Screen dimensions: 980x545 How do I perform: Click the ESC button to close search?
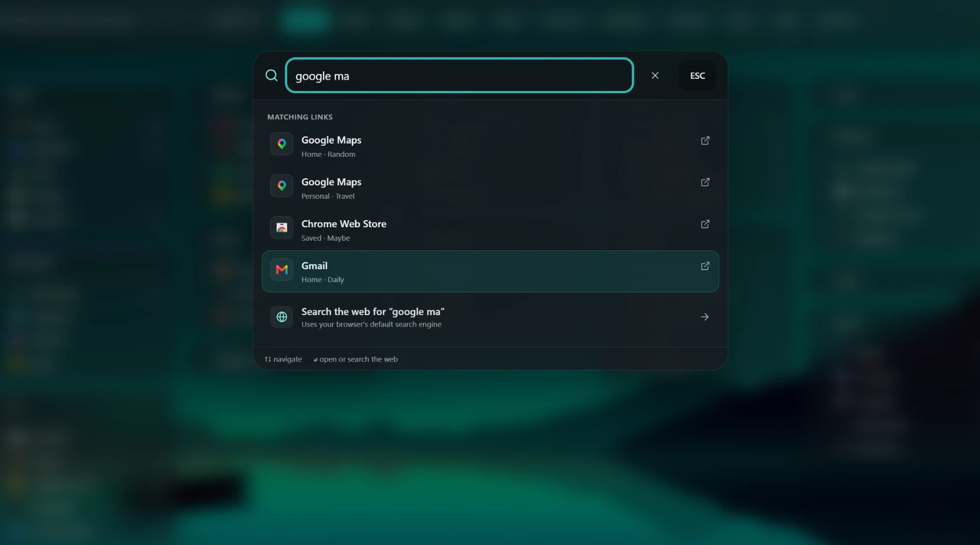point(697,76)
